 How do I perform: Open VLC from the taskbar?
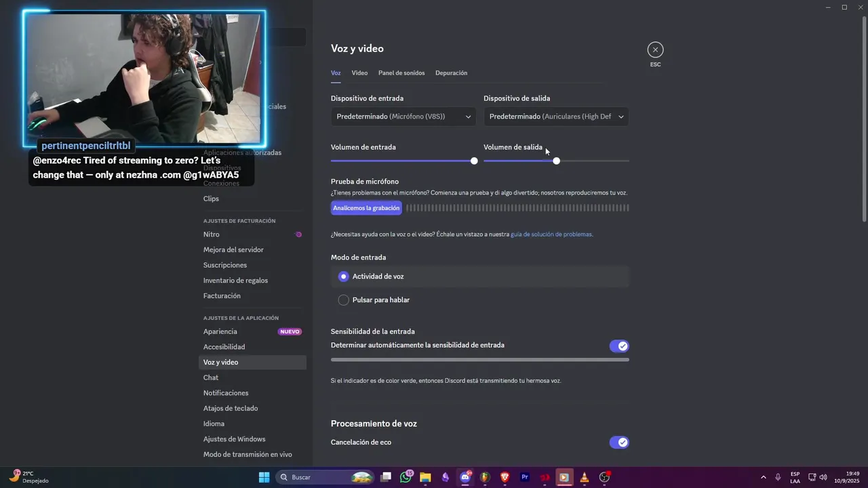coord(585,477)
